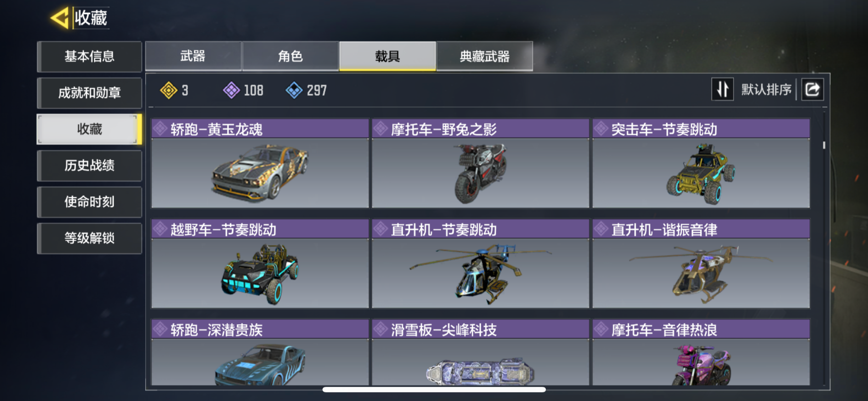Click the share export icon
The height and width of the screenshot is (401, 868).
tap(812, 89)
